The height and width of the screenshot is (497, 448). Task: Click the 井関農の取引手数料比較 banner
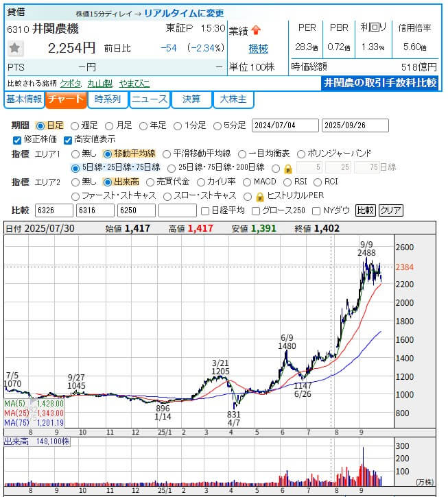coord(379,83)
